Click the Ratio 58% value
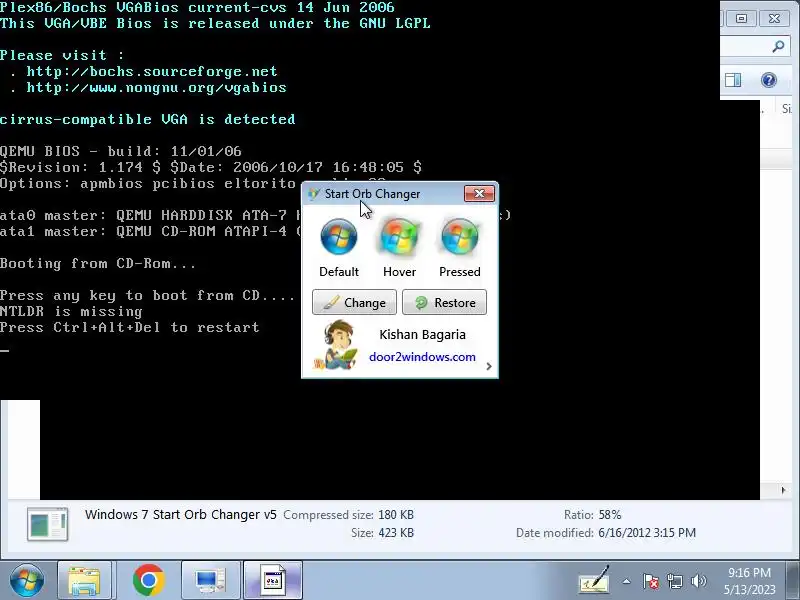Screen dimensions: 800x600 (x=610, y=515)
